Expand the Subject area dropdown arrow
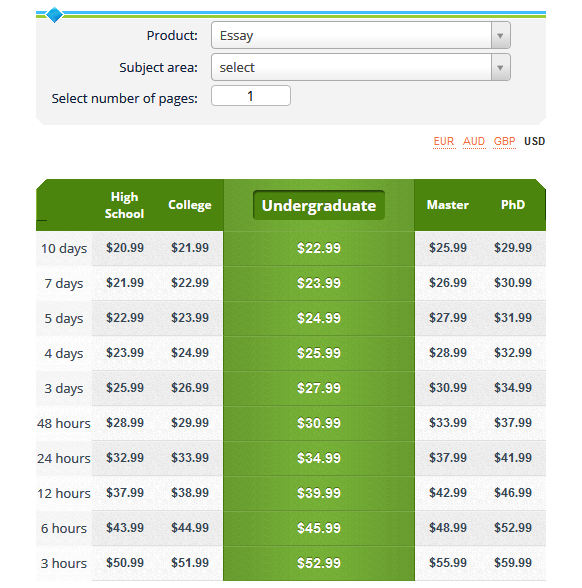Image resolution: width=582 pixels, height=588 pixels. (x=500, y=68)
